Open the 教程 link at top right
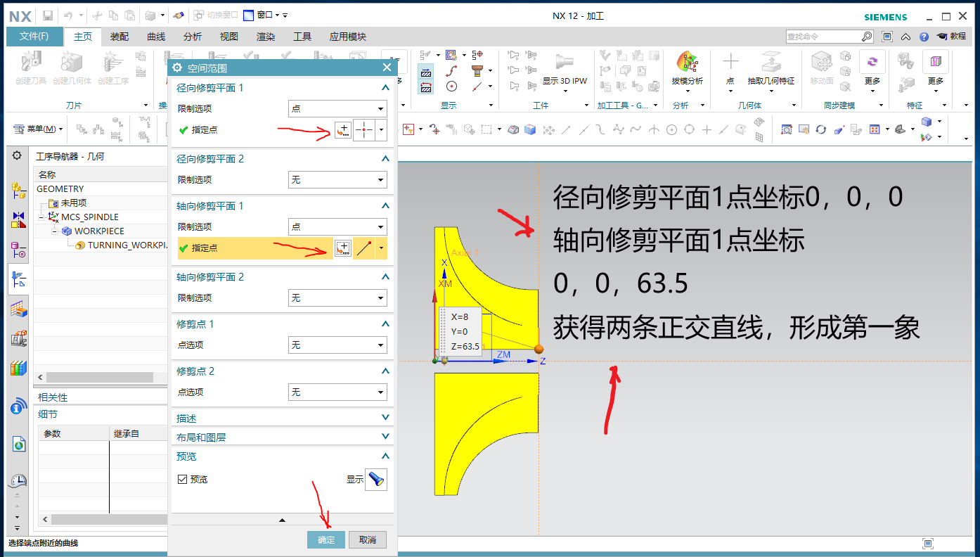Viewport: 980px width, 557px height. [x=958, y=36]
